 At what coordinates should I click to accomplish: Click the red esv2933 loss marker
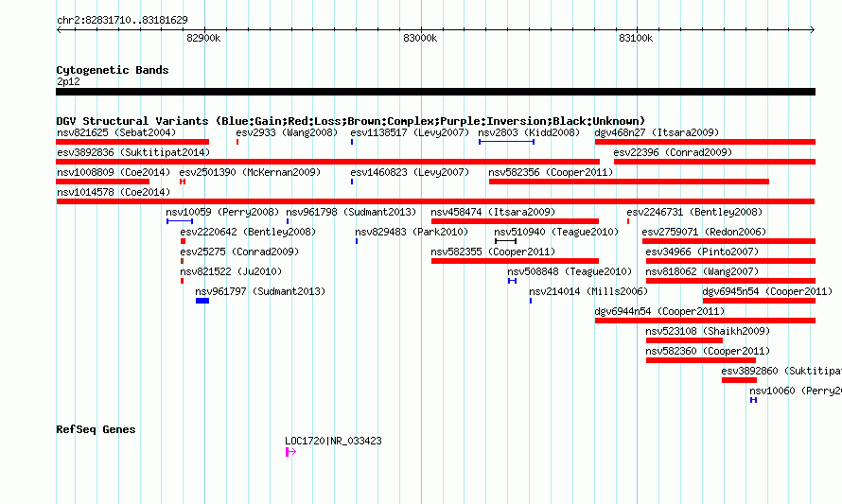[237, 142]
